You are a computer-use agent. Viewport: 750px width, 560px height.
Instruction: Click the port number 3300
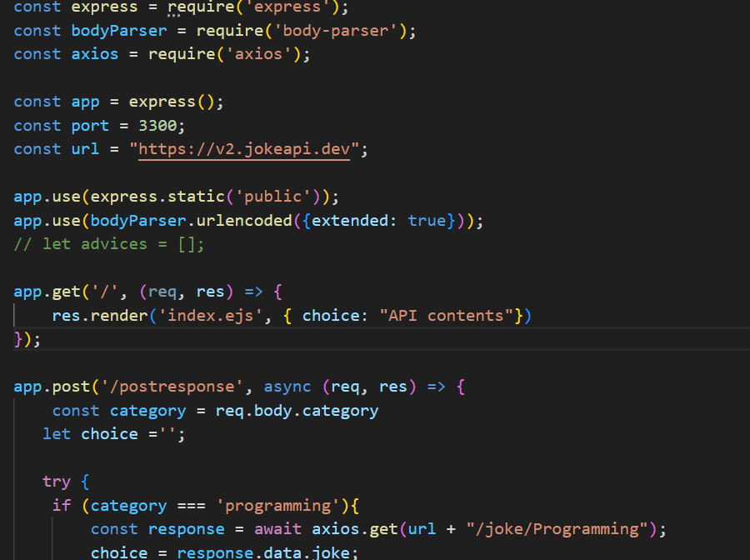(x=157, y=125)
